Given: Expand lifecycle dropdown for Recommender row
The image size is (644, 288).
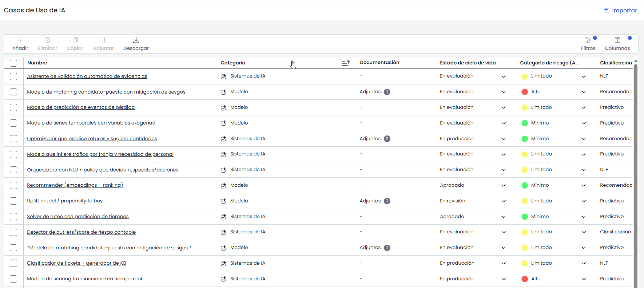Looking at the screenshot, I should [x=504, y=185].
